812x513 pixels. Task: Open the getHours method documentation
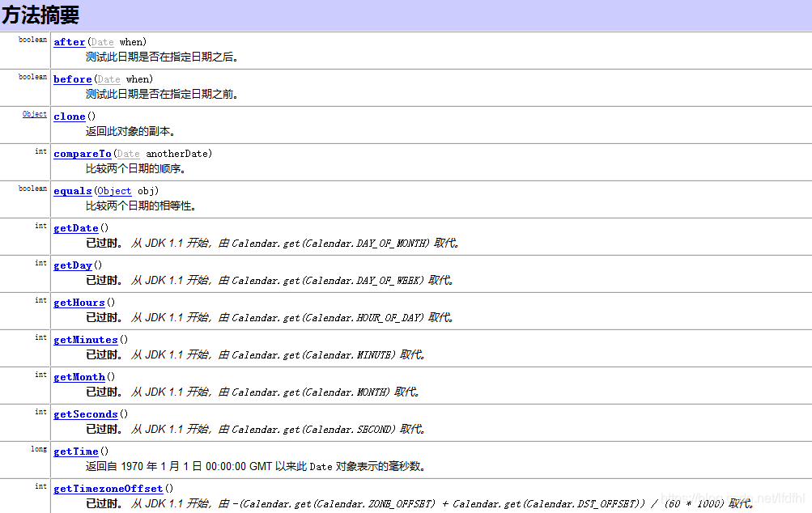point(78,302)
